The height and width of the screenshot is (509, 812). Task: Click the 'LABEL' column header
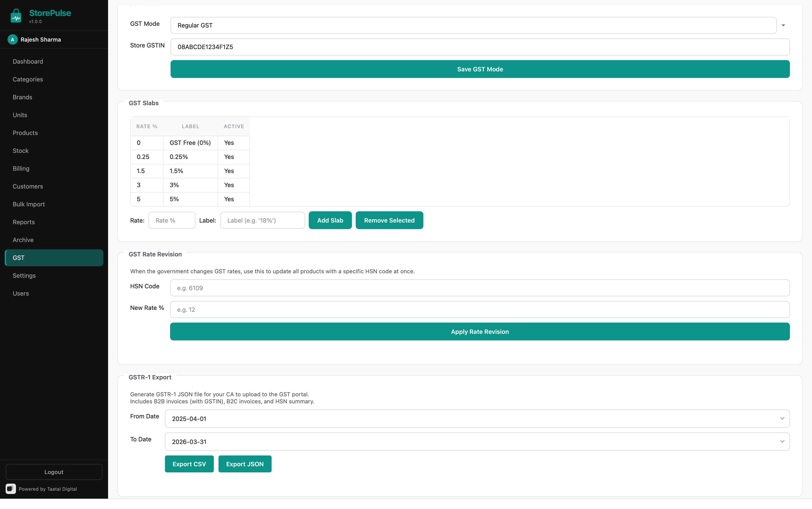190,126
